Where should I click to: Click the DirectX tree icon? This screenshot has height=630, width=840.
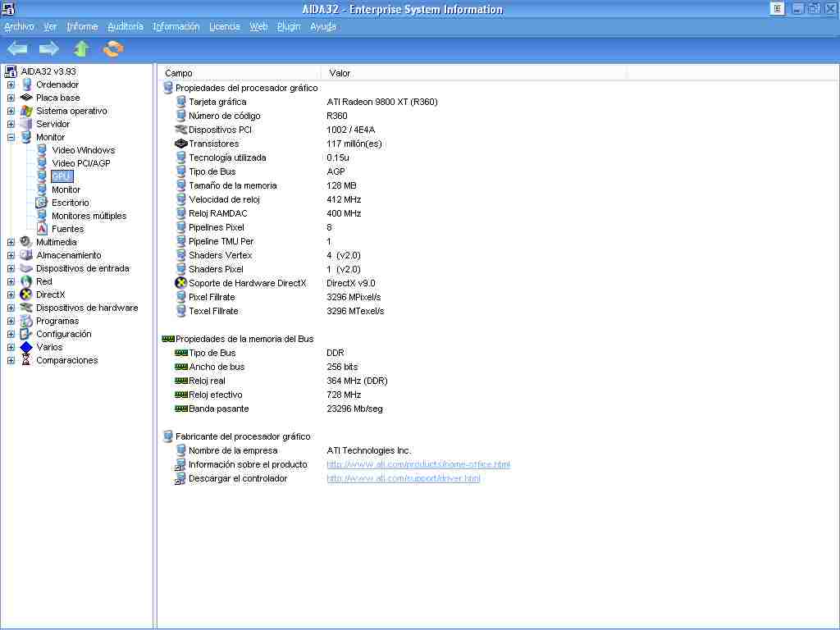click(x=26, y=294)
